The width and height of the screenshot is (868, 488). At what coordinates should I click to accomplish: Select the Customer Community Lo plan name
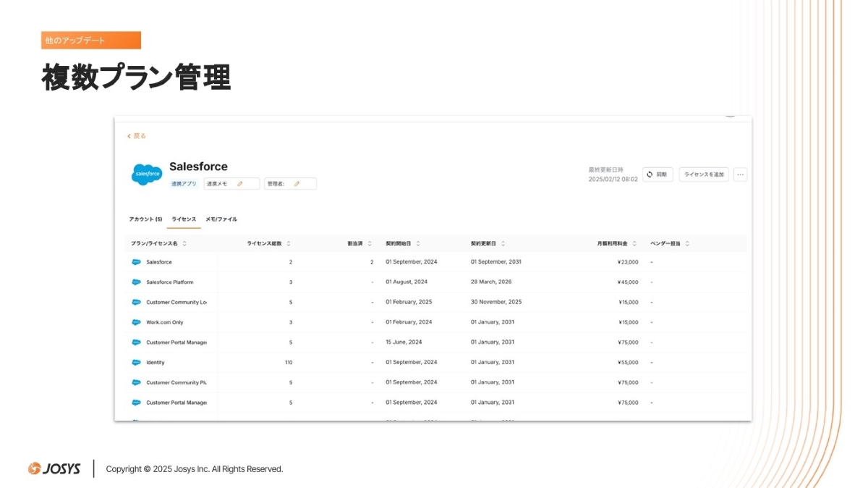tap(176, 302)
